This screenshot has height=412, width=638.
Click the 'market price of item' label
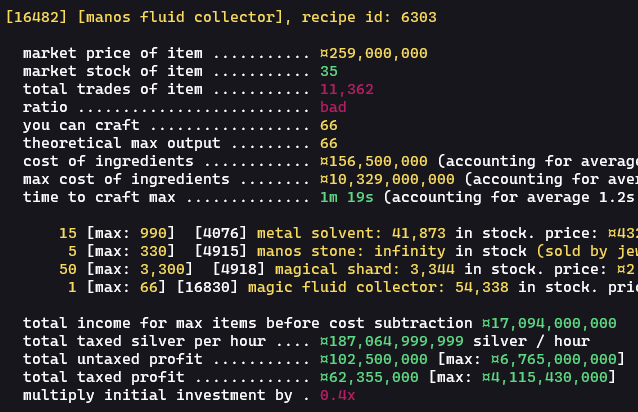click(113, 54)
